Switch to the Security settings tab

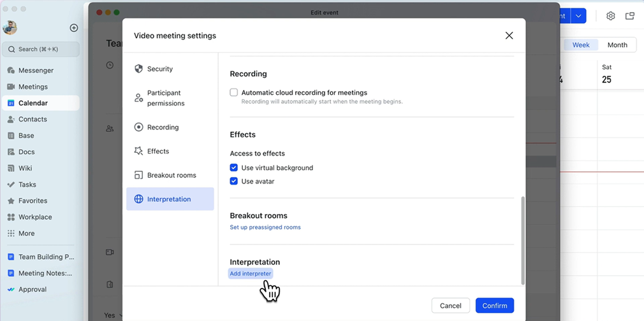(x=159, y=69)
